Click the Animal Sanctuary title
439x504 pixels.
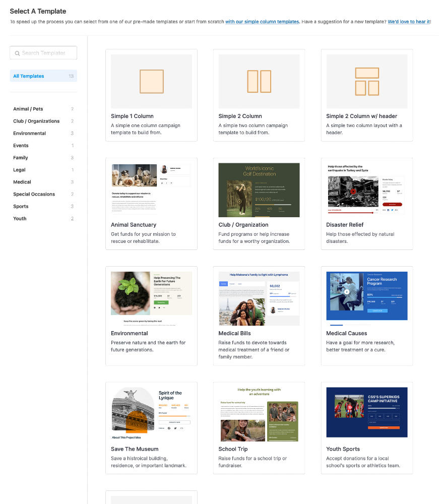(x=134, y=225)
